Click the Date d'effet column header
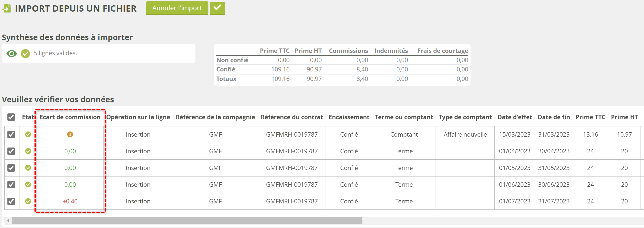Viewport: 644px width, 228px height. pyautogui.click(x=515, y=117)
